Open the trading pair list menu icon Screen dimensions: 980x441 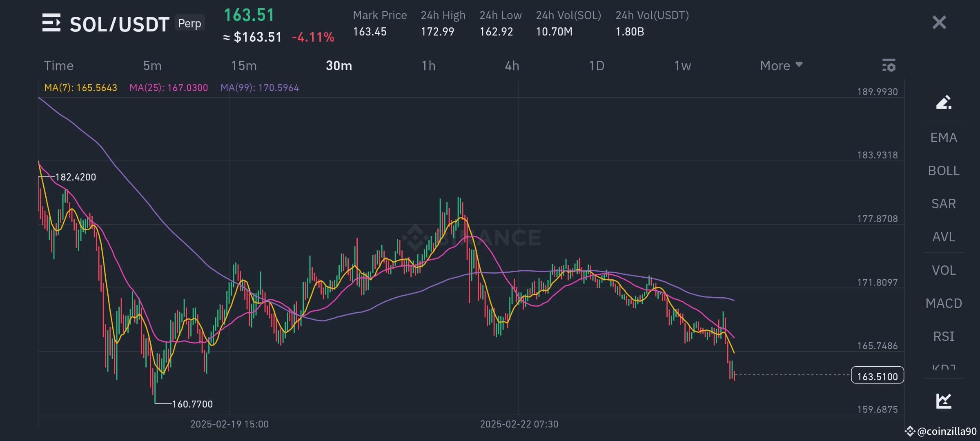51,23
